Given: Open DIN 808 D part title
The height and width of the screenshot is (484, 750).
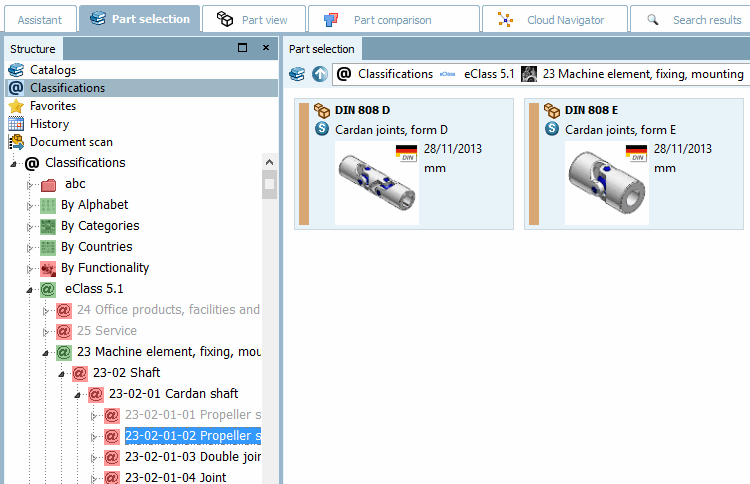Looking at the screenshot, I should [362, 110].
